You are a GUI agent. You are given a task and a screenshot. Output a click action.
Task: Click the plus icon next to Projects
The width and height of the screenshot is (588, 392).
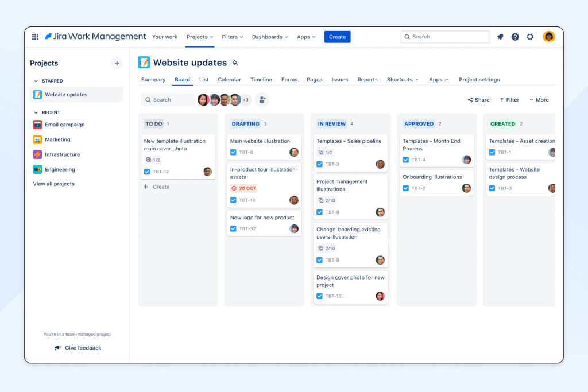(x=117, y=63)
